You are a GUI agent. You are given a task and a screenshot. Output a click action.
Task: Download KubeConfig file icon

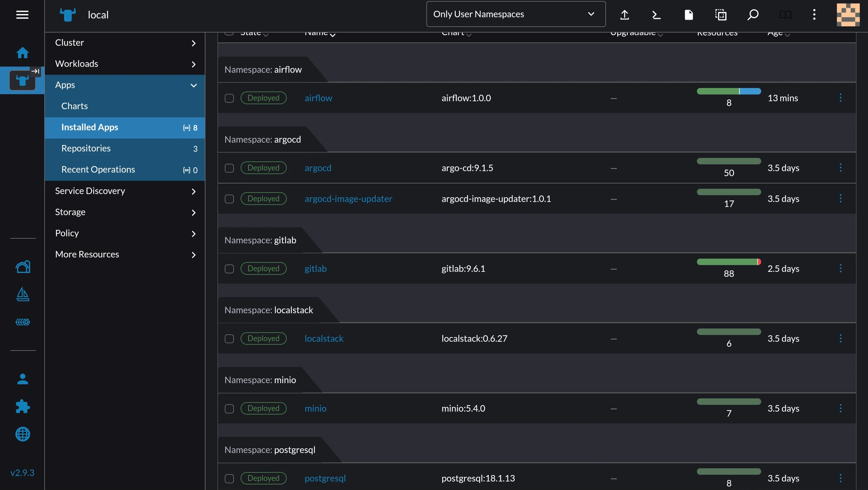[x=689, y=14]
